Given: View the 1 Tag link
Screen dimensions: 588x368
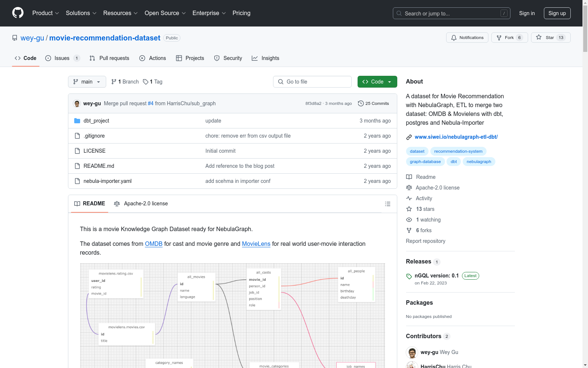Looking at the screenshot, I should pos(153,82).
